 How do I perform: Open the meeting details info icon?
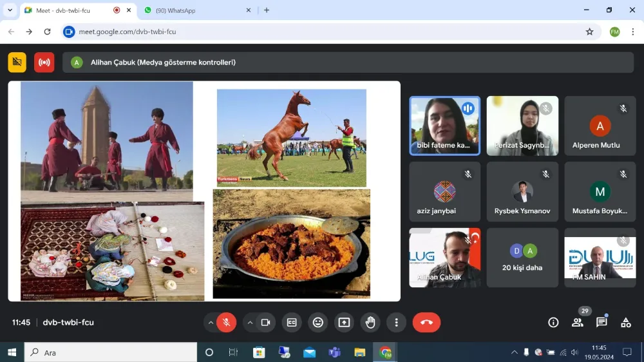click(x=553, y=323)
